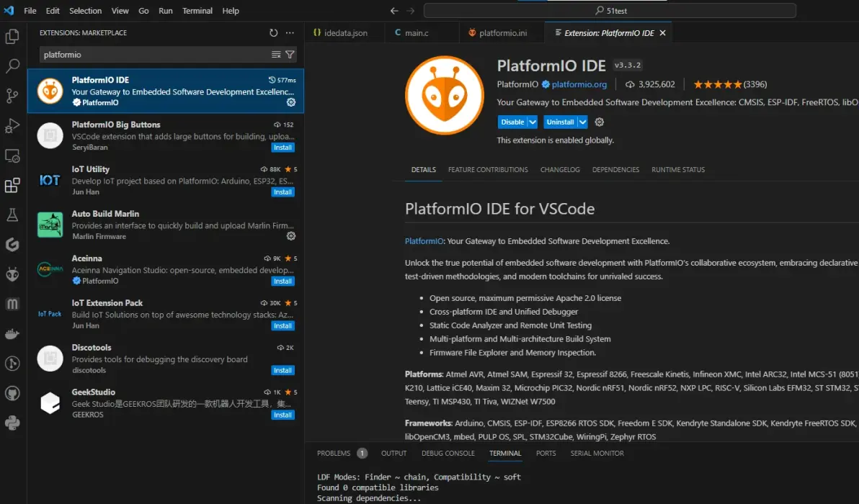Click the back navigation arrow

point(393,10)
